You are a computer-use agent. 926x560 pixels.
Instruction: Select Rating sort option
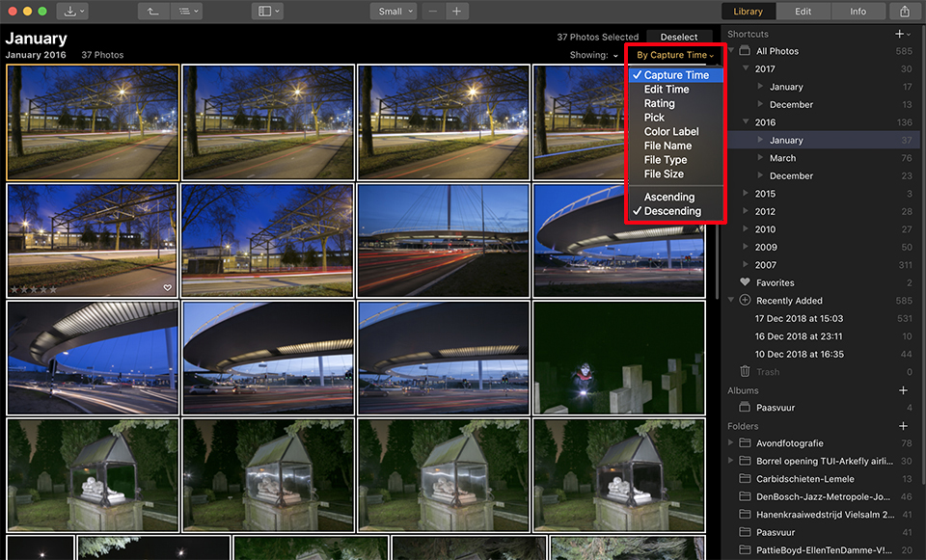[x=675, y=103]
